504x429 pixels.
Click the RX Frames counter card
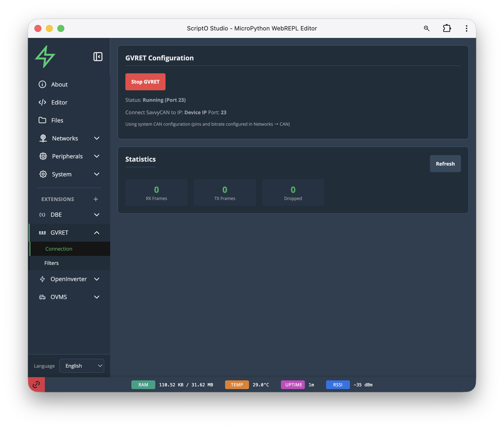point(157,193)
